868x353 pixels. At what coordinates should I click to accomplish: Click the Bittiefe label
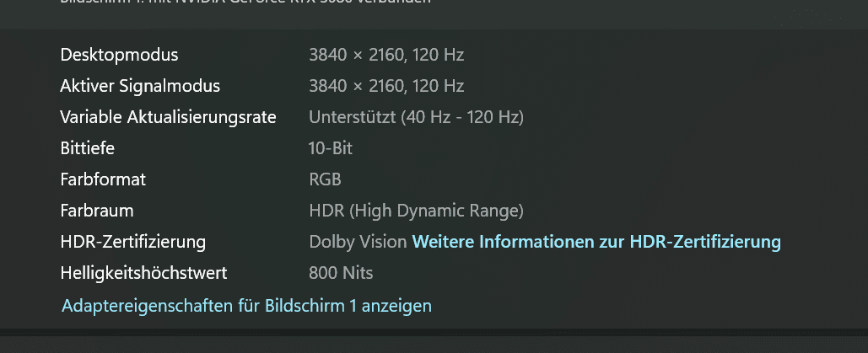pos(87,148)
